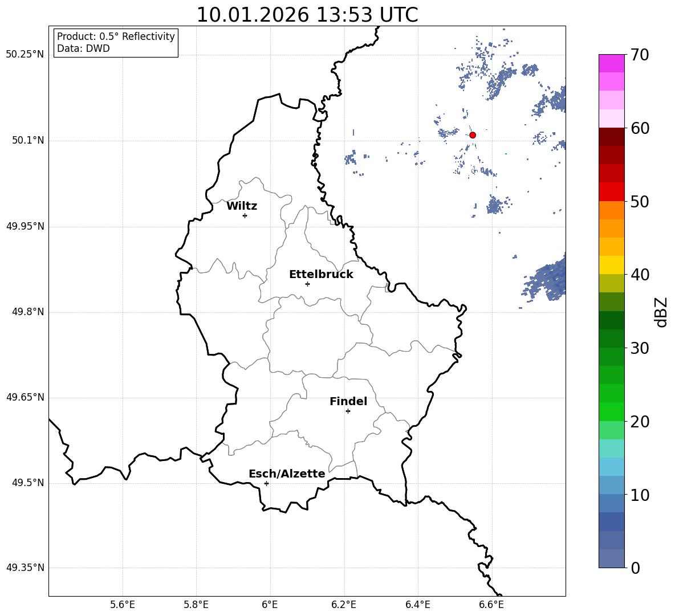Click the orange colorbar segment below 50
Screen dimensions: 675x616
click(612, 210)
